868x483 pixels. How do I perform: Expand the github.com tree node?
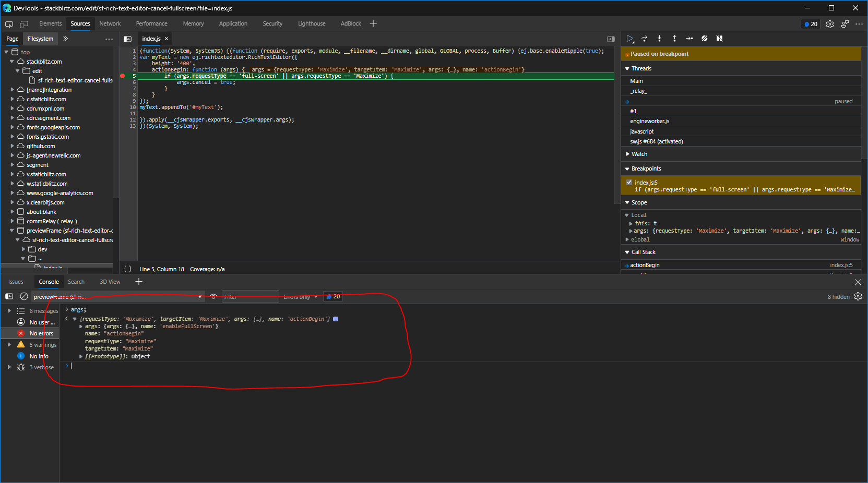12,146
